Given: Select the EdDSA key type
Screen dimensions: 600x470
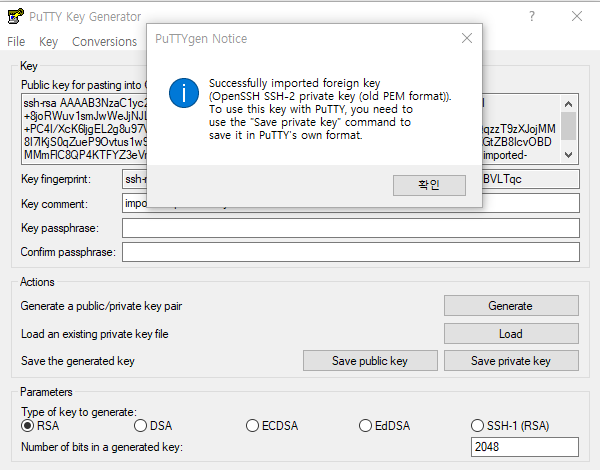Looking at the screenshot, I should pos(385,426).
